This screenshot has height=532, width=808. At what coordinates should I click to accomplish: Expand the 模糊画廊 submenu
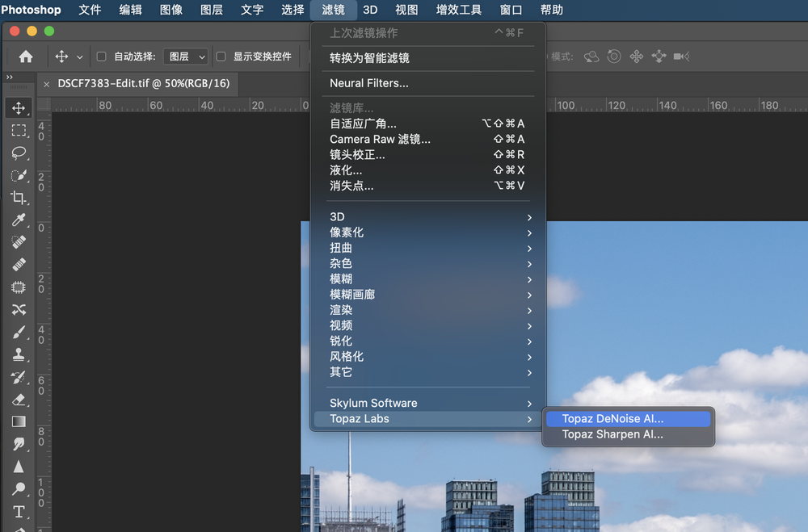tap(429, 294)
